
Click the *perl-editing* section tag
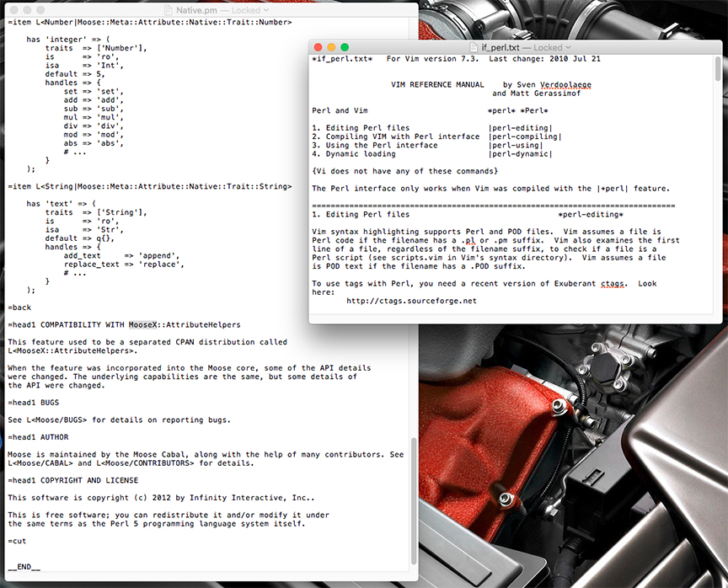coord(591,215)
